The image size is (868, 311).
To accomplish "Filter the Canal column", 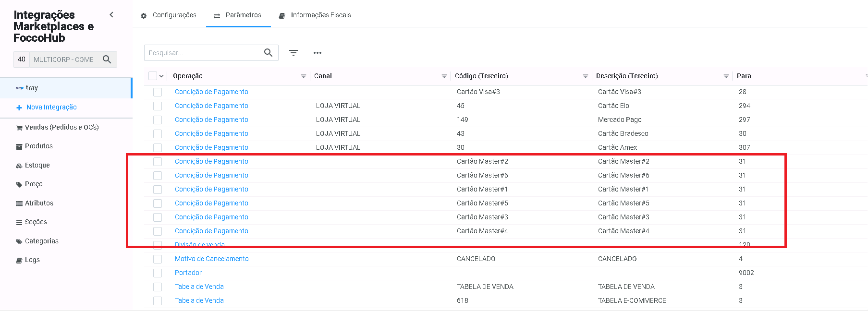I will tap(444, 76).
